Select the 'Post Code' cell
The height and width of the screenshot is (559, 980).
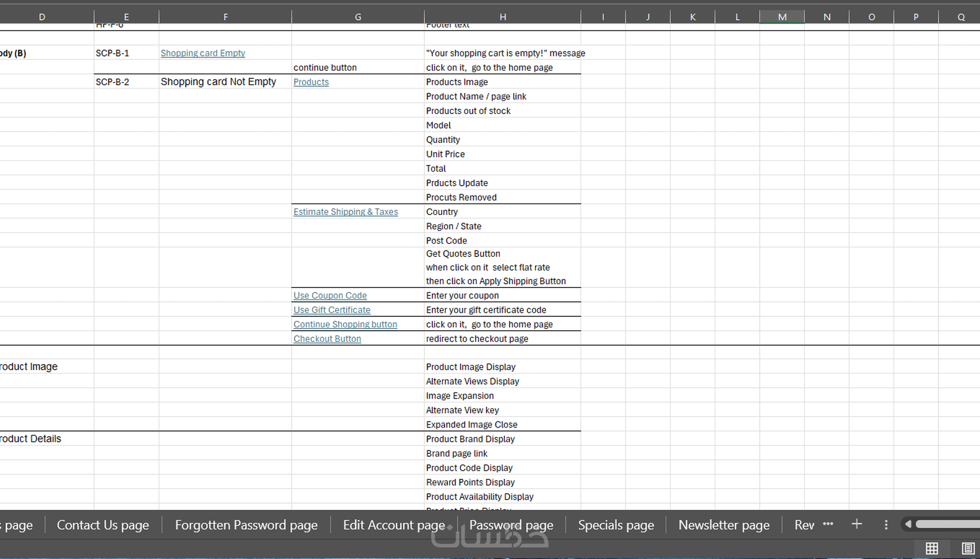[x=503, y=240]
